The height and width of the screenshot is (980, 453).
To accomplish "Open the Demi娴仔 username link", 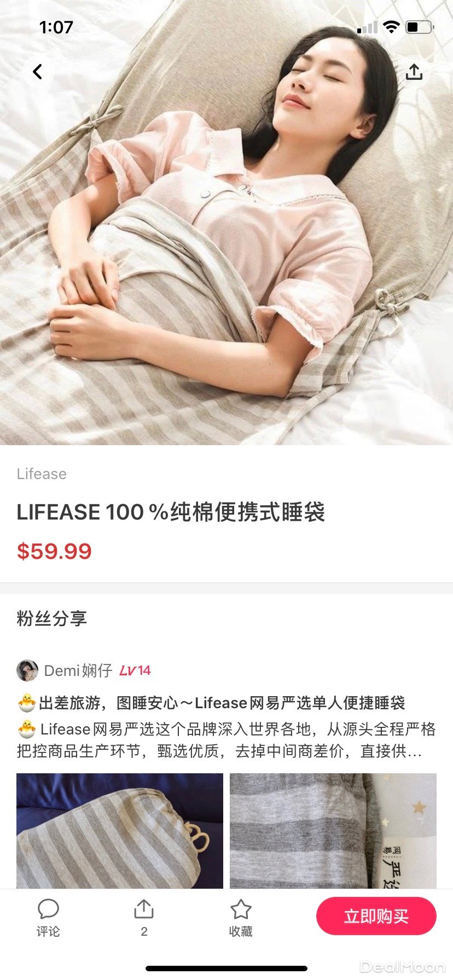I will (x=78, y=670).
